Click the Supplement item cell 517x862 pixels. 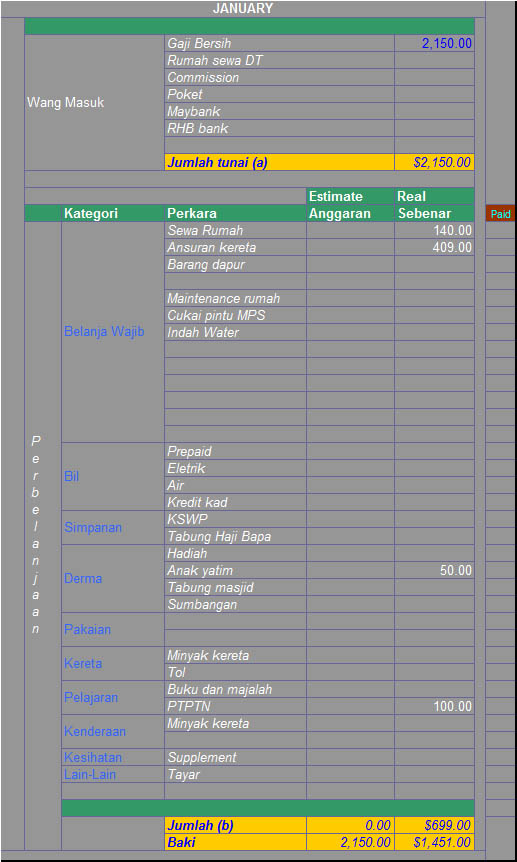coord(235,758)
